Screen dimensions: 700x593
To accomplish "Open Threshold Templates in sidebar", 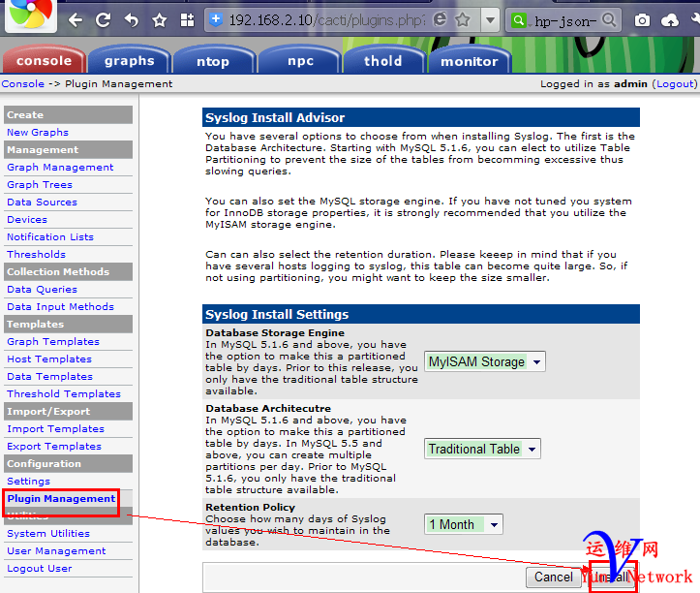I will pos(64,393).
